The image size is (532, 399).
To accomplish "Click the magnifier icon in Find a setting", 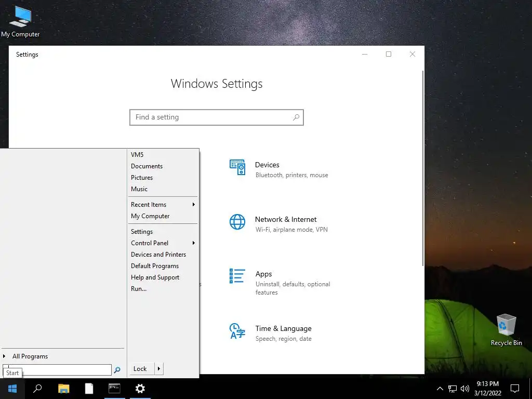I will tap(296, 117).
